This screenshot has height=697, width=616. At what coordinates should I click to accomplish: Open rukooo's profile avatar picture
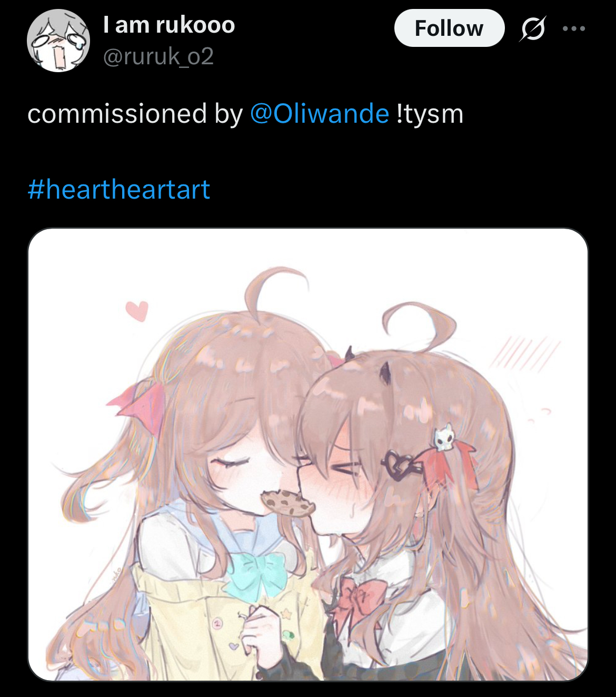coord(58,41)
